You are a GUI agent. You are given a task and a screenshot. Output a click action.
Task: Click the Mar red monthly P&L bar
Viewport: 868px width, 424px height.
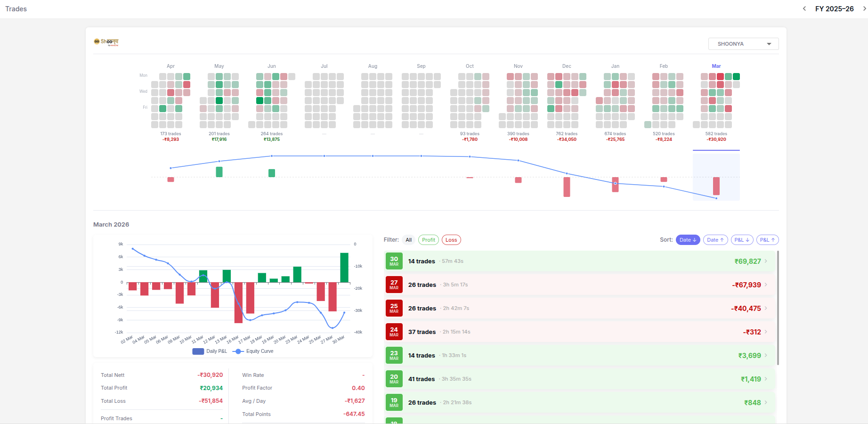pos(716,186)
